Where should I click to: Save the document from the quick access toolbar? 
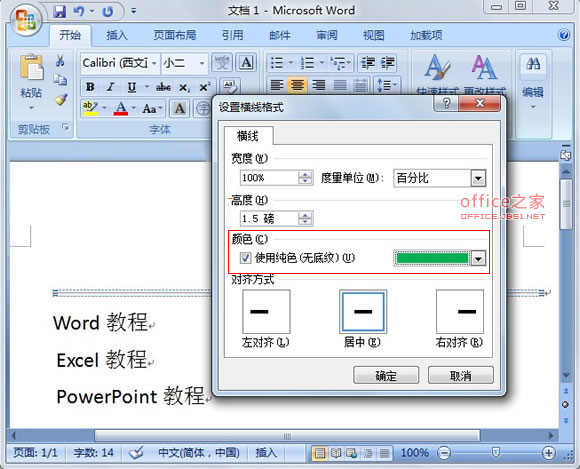click(59, 11)
